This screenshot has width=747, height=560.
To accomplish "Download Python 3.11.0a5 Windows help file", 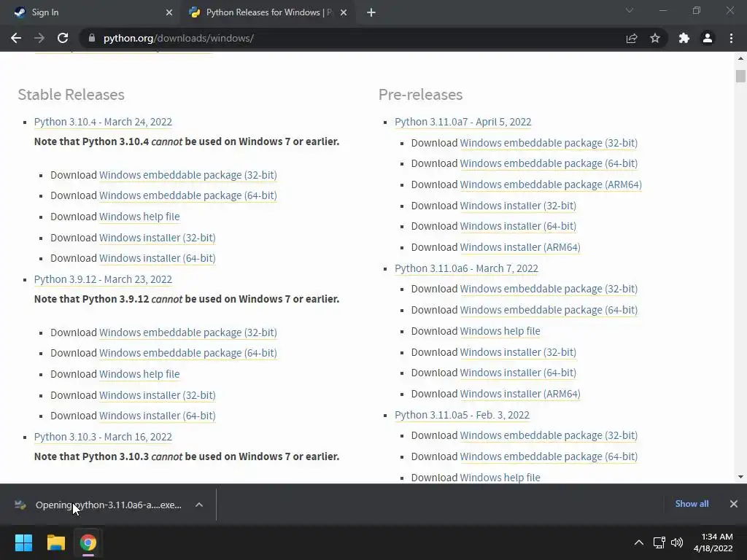I will click(x=500, y=478).
